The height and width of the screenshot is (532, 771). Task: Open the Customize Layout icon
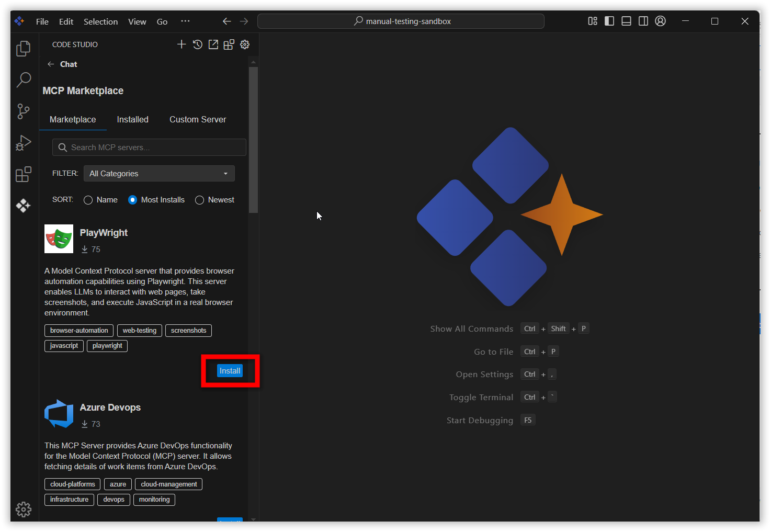[593, 21]
